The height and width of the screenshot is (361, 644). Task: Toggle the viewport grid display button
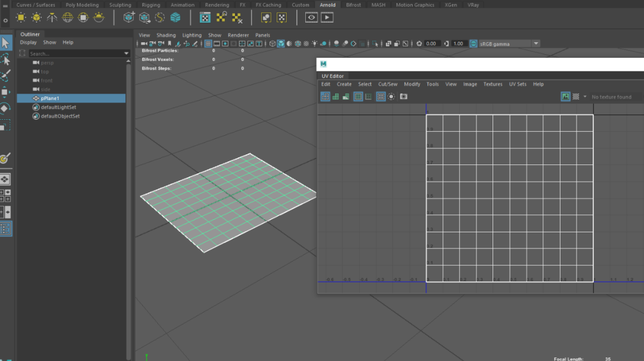coord(208,43)
